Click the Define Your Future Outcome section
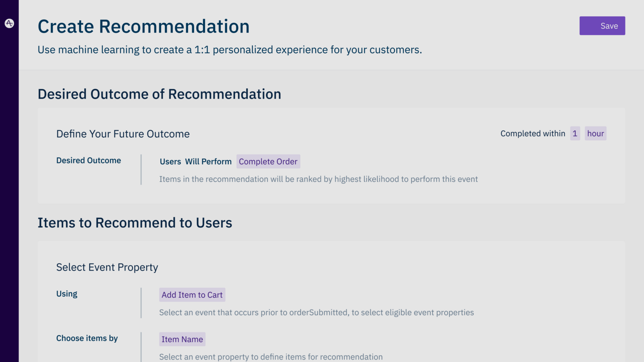The height and width of the screenshot is (362, 644). (123, 133)
